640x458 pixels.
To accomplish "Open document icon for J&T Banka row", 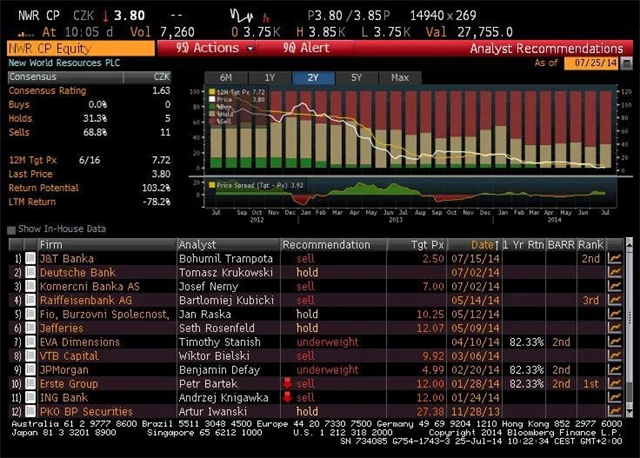I will coord(31,259).
